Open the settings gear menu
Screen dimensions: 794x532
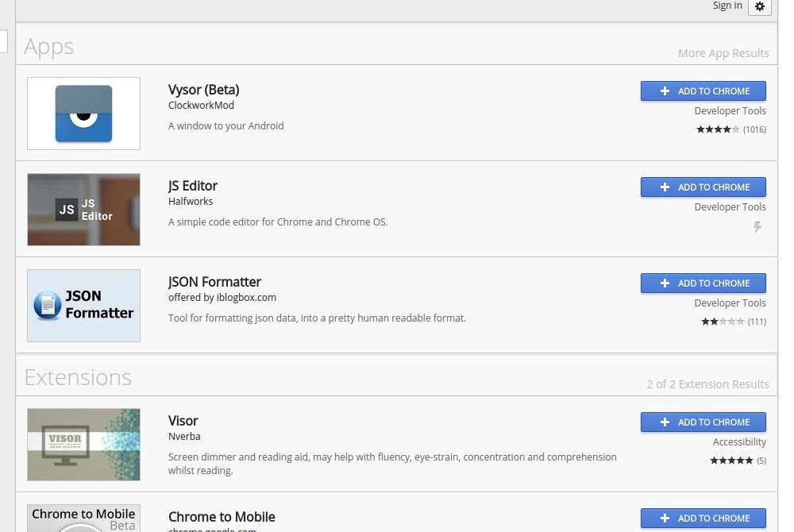[760, 6]
